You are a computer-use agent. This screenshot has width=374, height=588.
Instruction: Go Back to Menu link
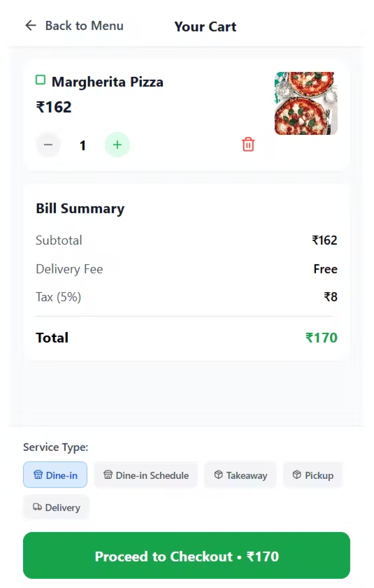[x=84, y=25]
